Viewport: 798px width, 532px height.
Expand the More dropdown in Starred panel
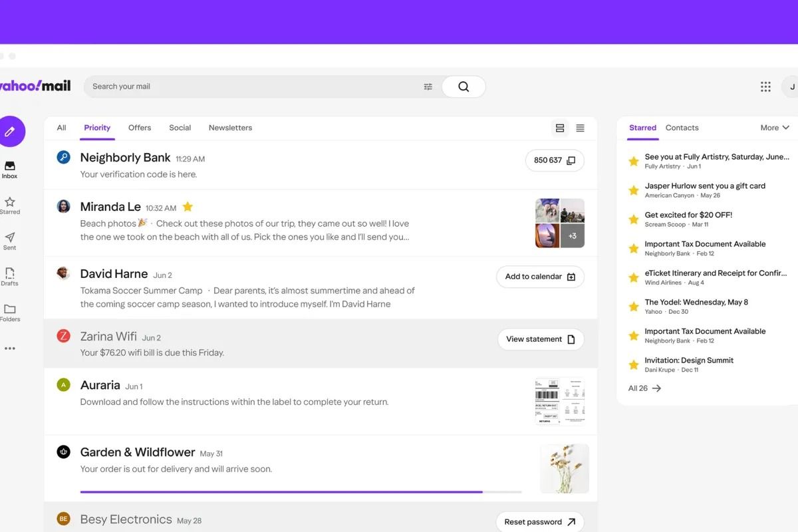(x=774, y=127)
